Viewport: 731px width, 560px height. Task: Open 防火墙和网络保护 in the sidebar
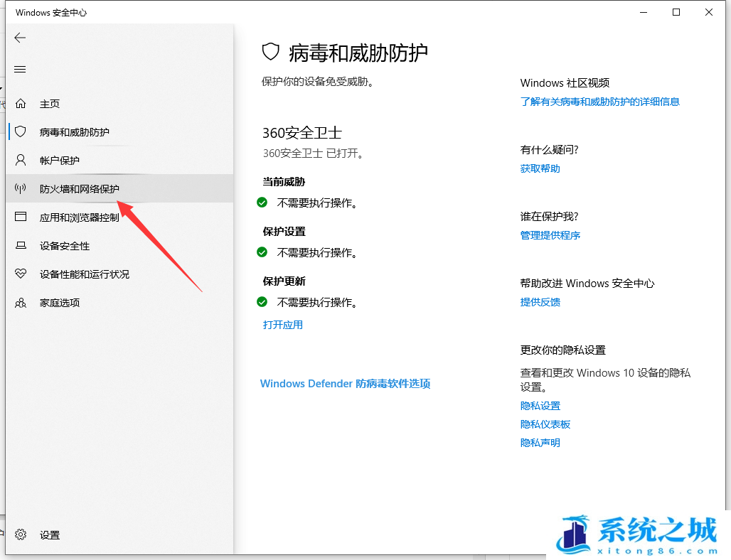point(119,189)
